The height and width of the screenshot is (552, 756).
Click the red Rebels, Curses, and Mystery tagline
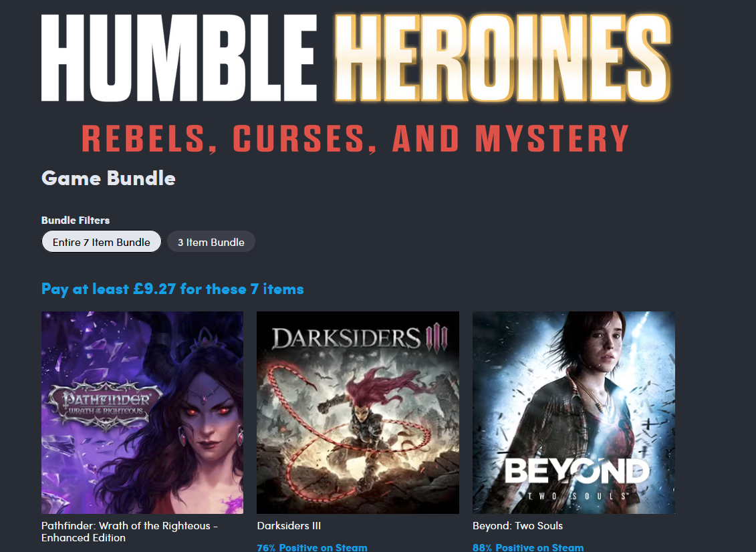click(356, 139)
